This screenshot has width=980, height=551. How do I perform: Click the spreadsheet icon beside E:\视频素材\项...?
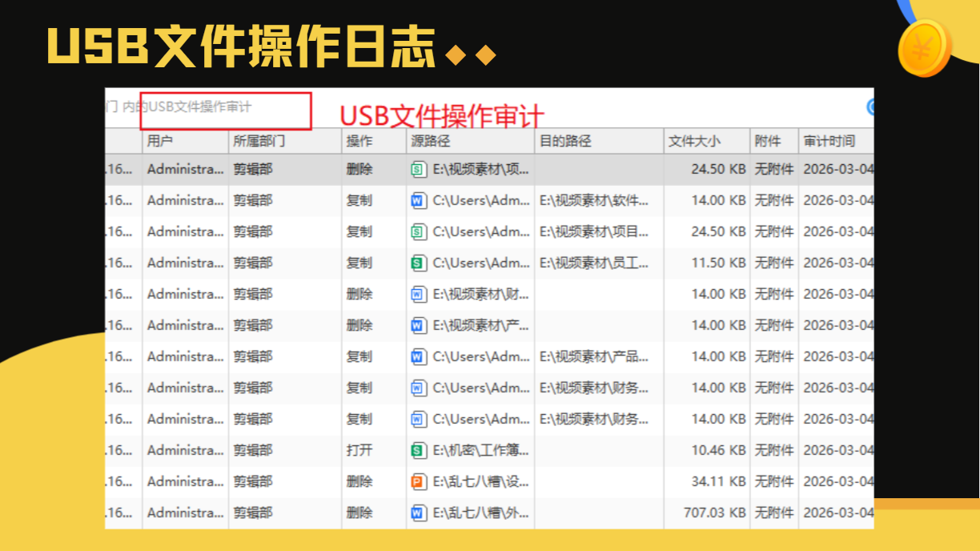tap(418, 169)
